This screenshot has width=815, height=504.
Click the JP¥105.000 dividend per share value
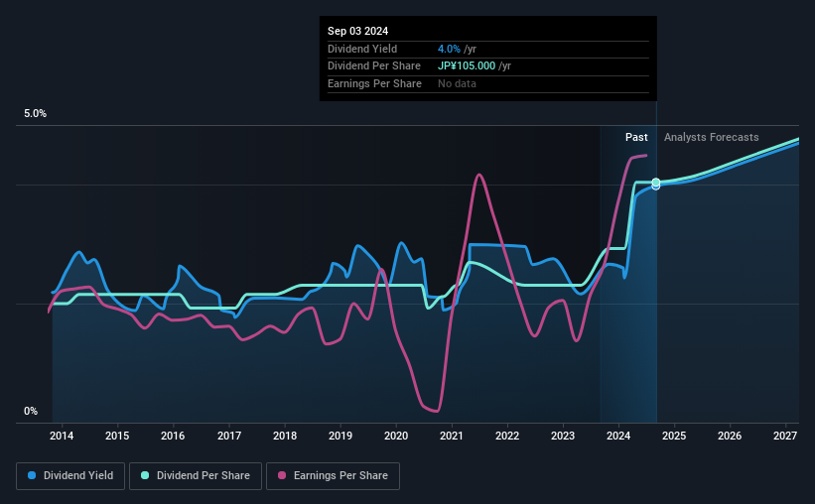[467, 66]
